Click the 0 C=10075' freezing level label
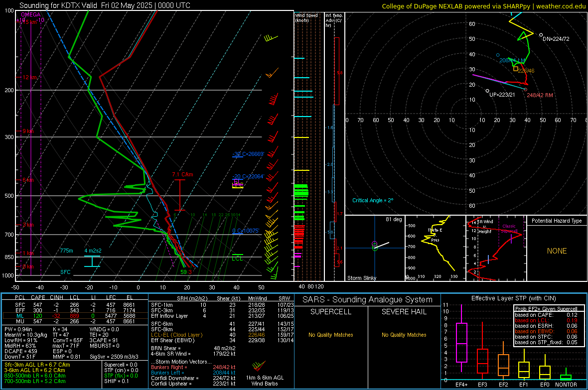This screenshot has width=588, height=390. (x=246, y=231)
